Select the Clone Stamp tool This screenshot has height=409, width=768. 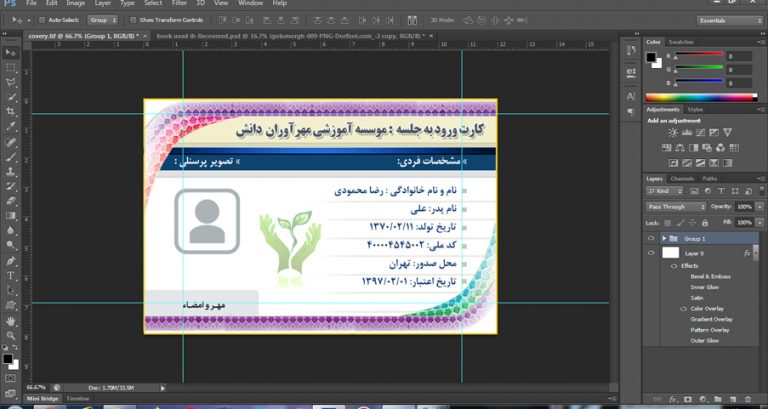pyautogui.click(x=10, y=172)
